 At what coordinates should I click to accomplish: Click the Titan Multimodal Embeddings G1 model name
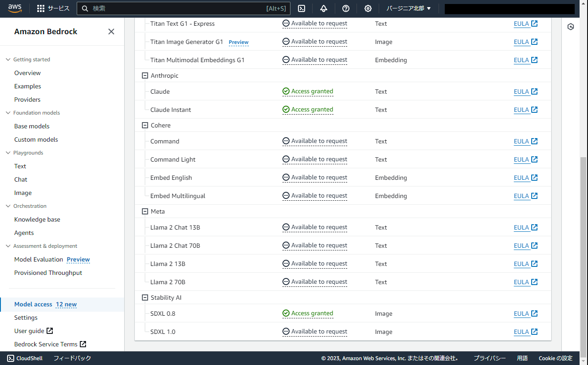click(197, 60)
